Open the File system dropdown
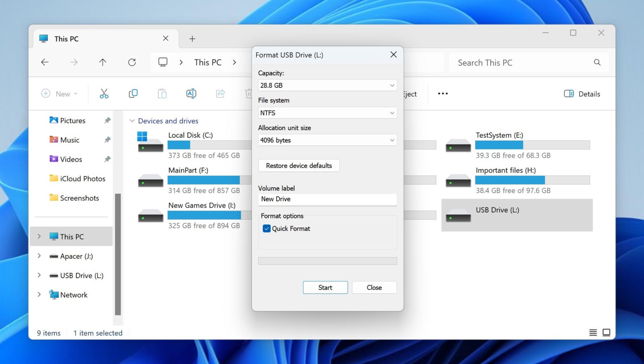 click(x=327, y=113)
